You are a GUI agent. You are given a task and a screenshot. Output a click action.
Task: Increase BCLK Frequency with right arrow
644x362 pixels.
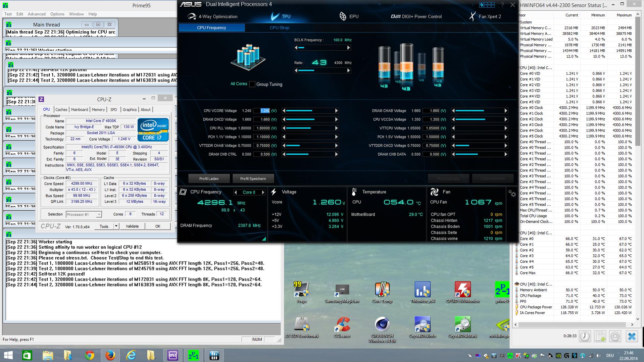coord(349,48)
